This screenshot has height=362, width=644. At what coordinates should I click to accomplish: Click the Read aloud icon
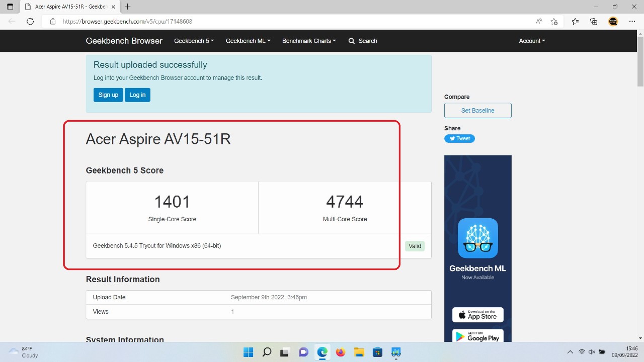[x=539, y=22]
